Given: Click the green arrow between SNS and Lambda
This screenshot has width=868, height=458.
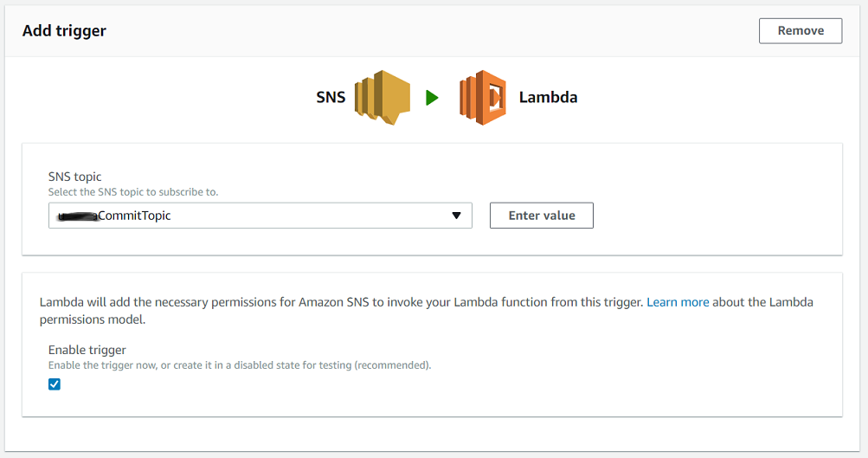Looking at the screenshot, I should point(432,98).
